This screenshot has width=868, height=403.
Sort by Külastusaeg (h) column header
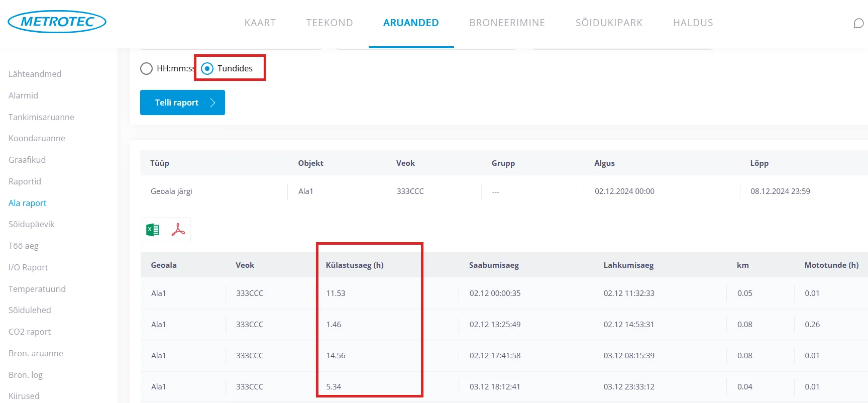pyautogui.click(x=355, y=265)
